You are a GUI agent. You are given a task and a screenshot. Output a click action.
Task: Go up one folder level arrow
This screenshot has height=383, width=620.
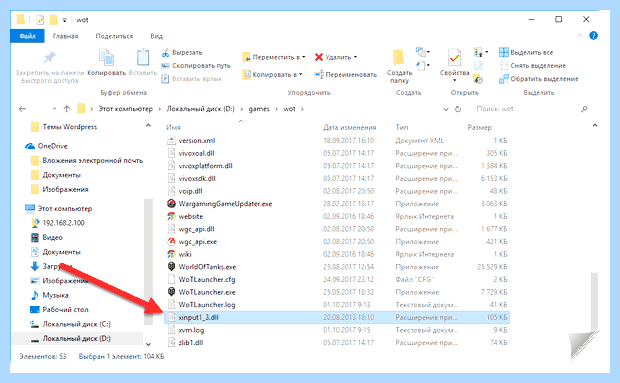pos(66,109)
